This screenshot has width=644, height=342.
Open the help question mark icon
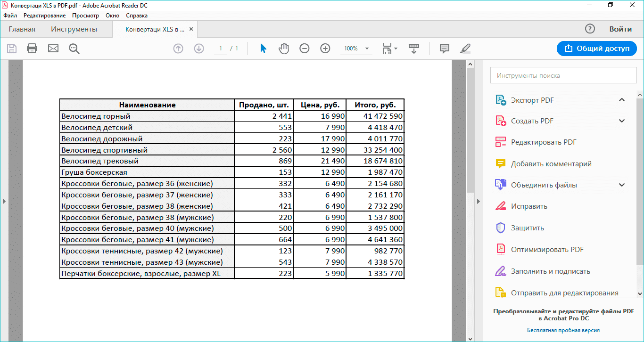[x=590, y=29]
